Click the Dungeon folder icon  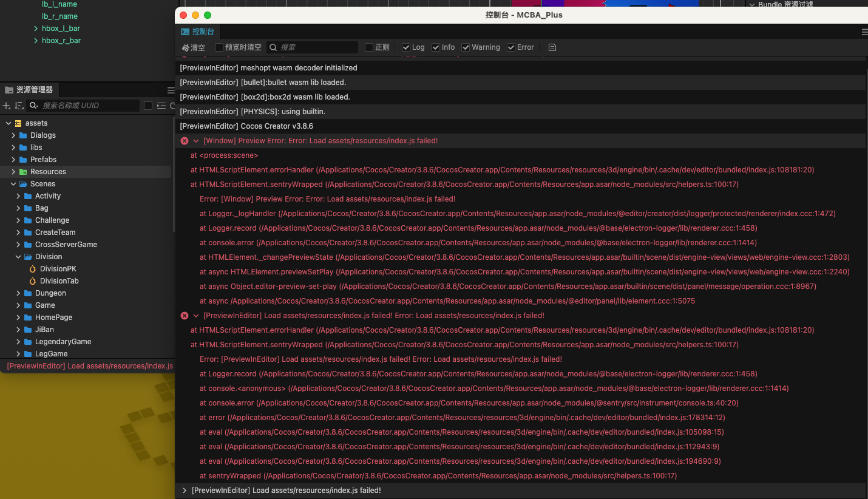[x=28, y=293]
